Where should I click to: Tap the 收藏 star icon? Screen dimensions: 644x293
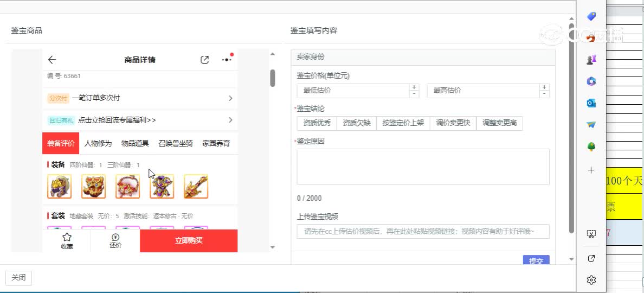[x=67, y=237]
